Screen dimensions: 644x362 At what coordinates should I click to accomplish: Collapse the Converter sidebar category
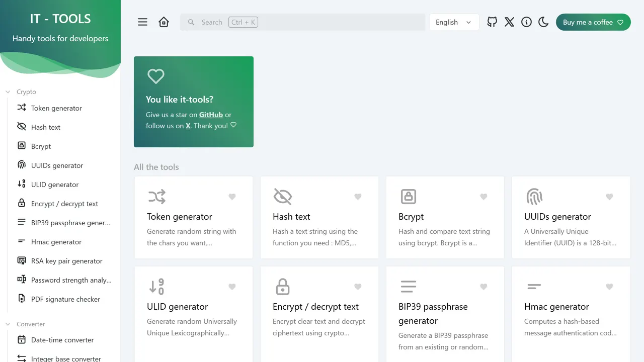pos(25,324)
